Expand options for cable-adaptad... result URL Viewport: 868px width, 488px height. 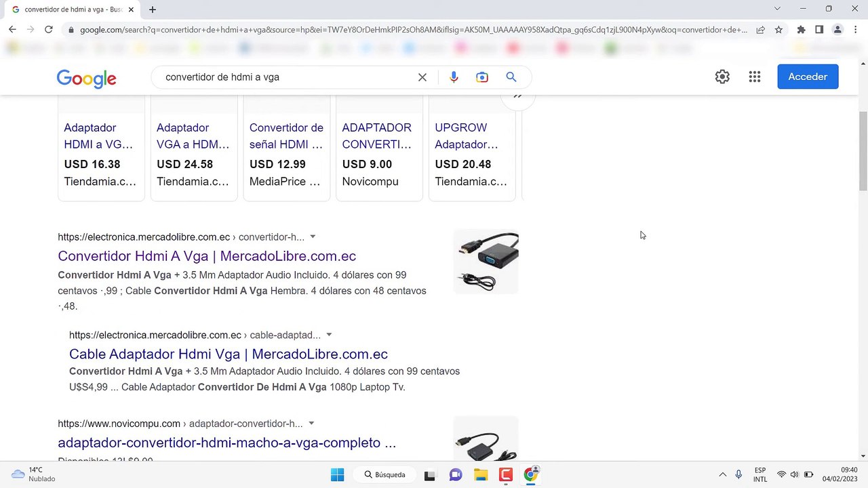tap(329, 335)
